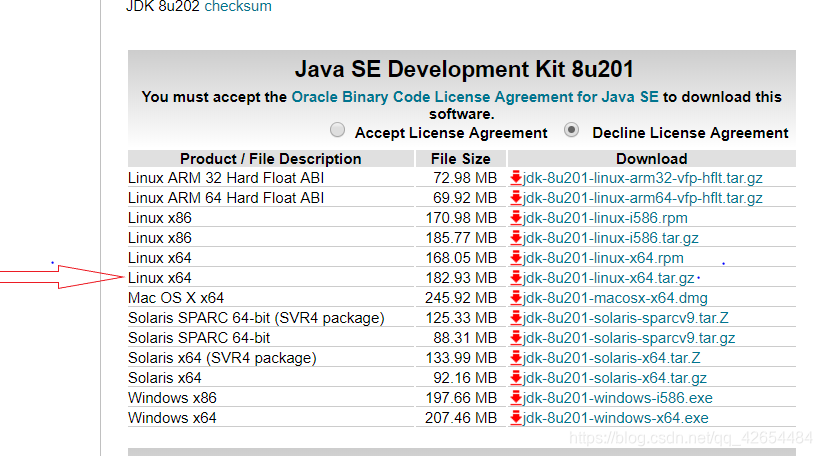Click download arrow icon for linux-i586.tar.gz

(x=516, y=238)
